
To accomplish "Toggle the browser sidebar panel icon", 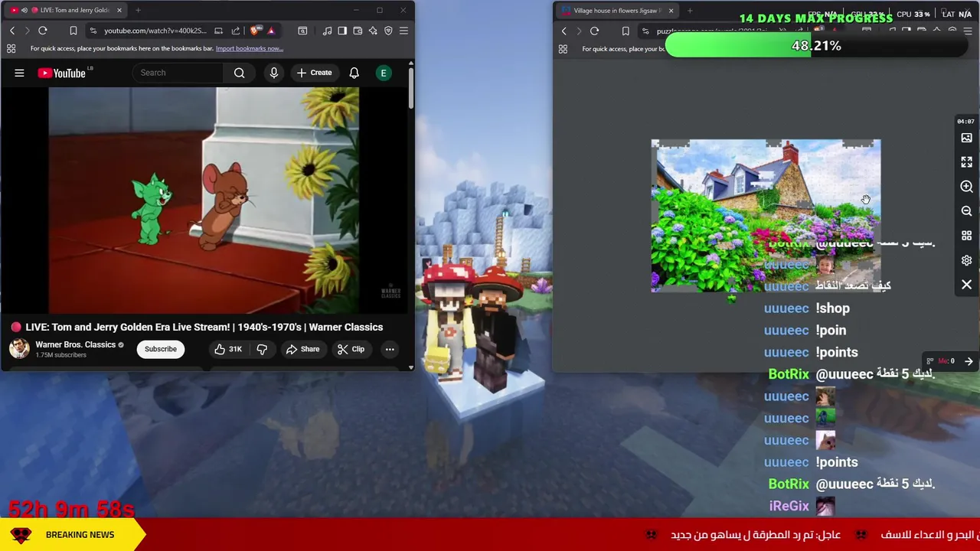I will point(342,31).
